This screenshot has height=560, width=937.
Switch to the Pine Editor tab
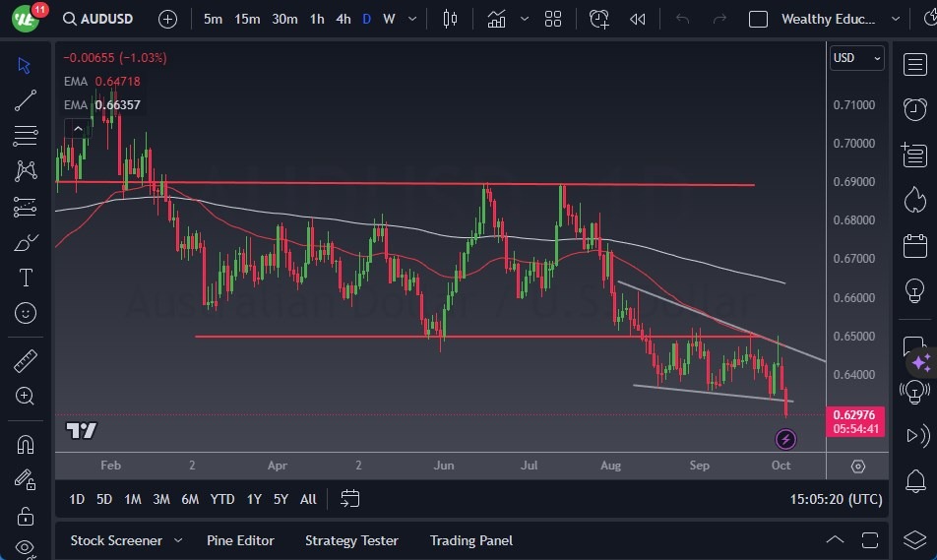[240, 540]
